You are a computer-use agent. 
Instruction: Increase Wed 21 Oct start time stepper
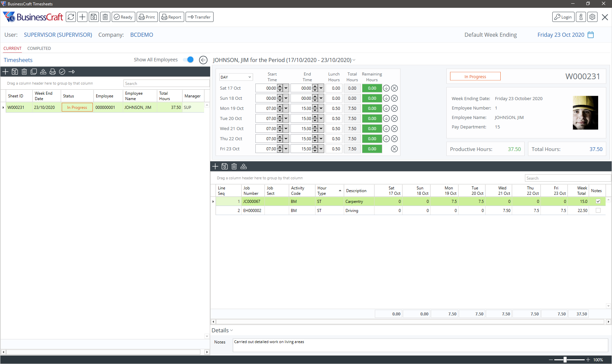(280, 127)
